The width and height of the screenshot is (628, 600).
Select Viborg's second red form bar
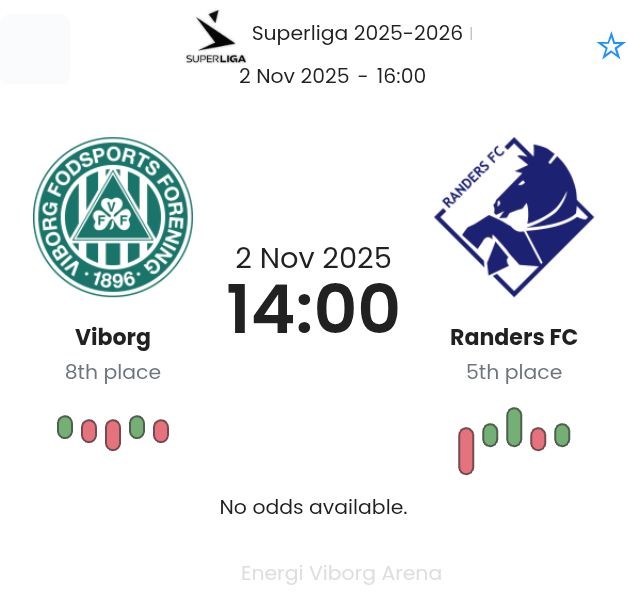tap(89, 431)
